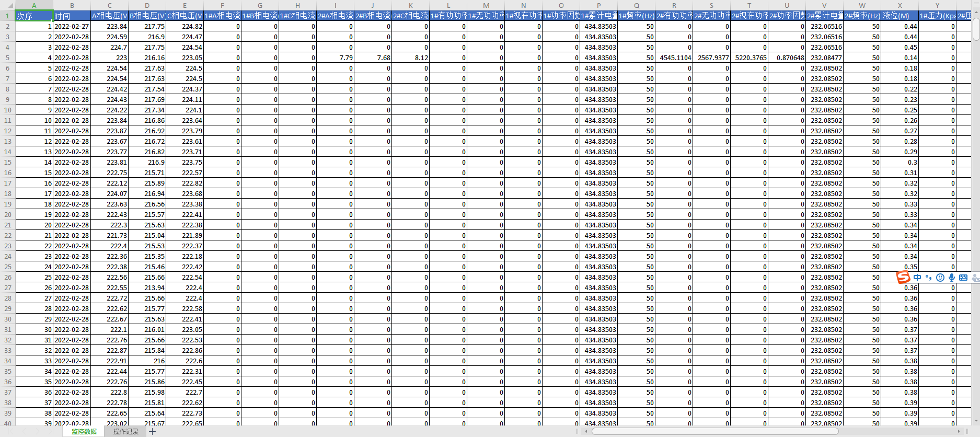Toggle Chinese/English input mode on IME bar

pos(917,278)
